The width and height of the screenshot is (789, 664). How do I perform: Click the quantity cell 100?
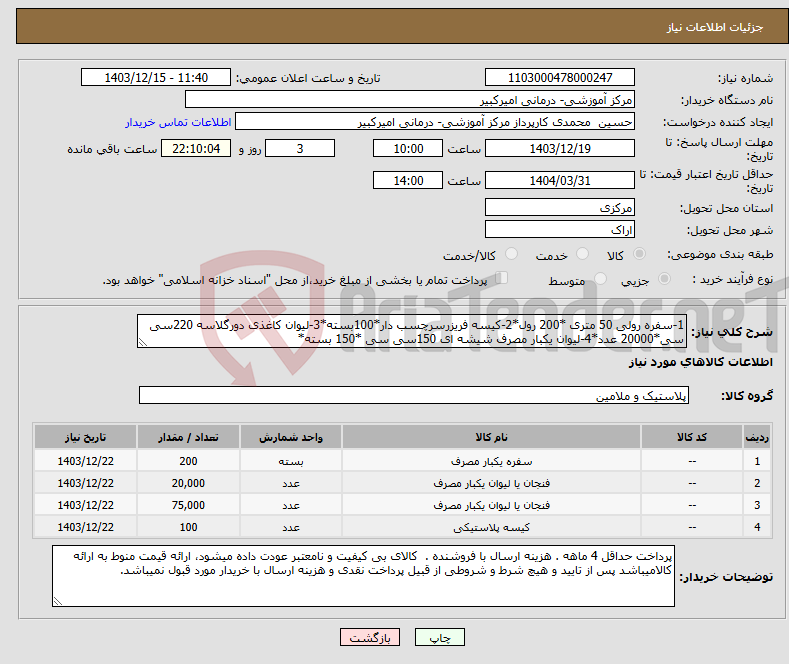pos(188,528)
